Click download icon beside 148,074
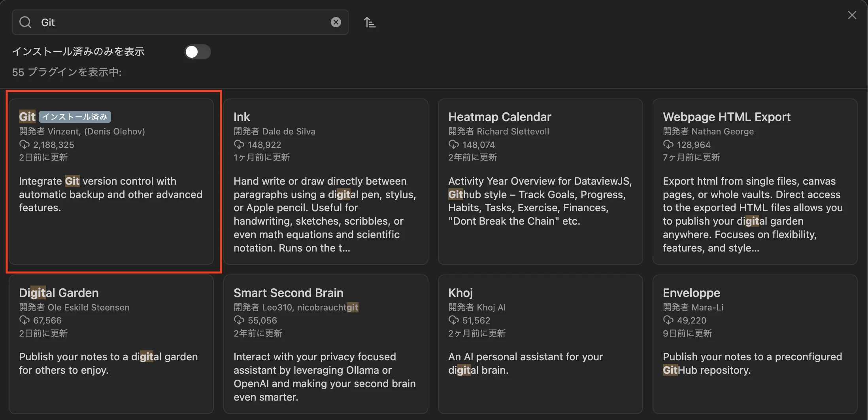Viewport: 868px width, 420px height. (454, 145)
